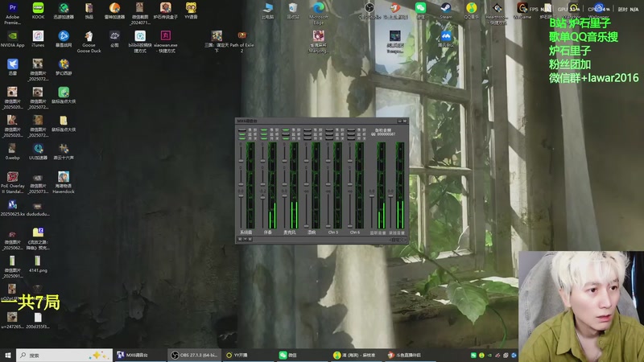This screenshot has height=362, width=644.
Task: Select the Hearthstone shortcut desktop icon
Action: 497,8
